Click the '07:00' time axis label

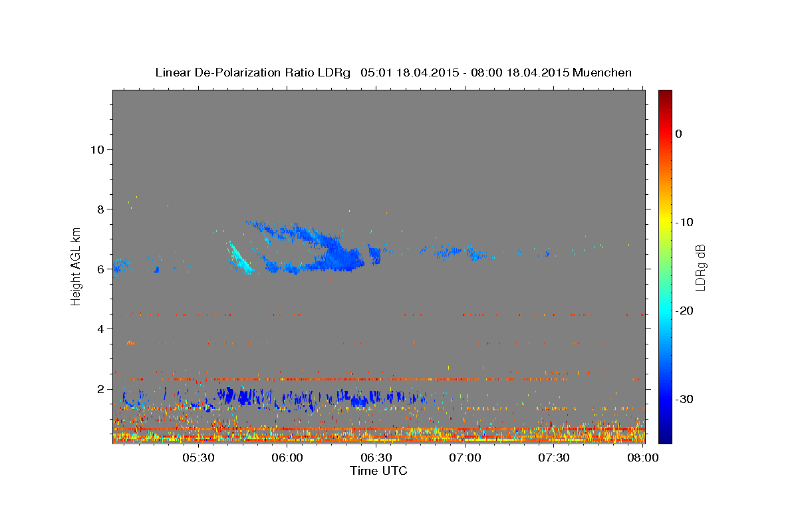click(465, 458)
